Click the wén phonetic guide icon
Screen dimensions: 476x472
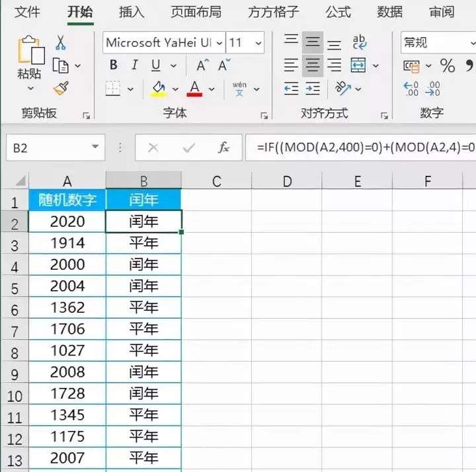239,89
